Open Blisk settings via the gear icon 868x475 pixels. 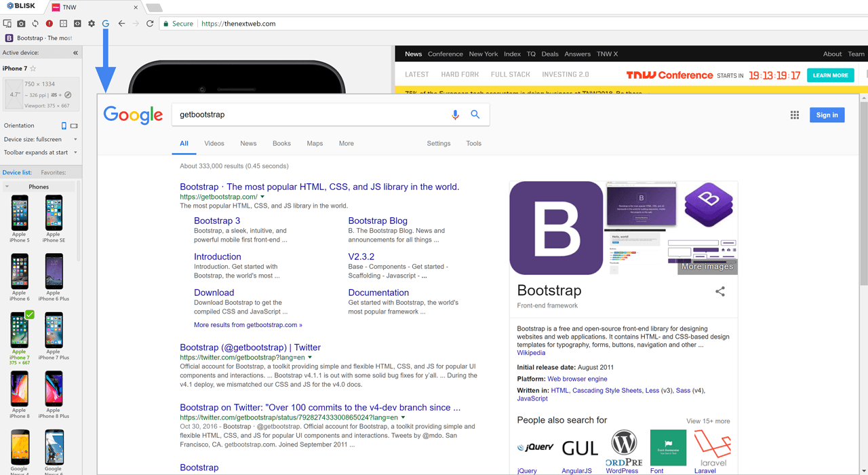[x=91, y=22]
